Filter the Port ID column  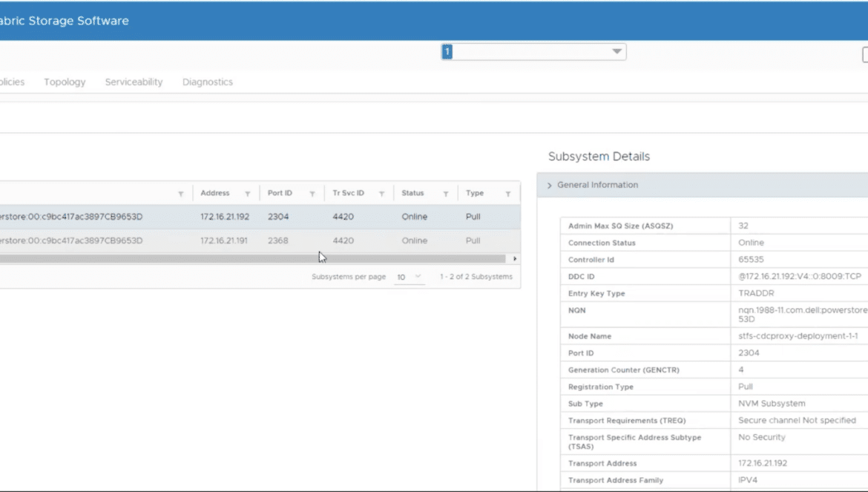coord(312,194)
